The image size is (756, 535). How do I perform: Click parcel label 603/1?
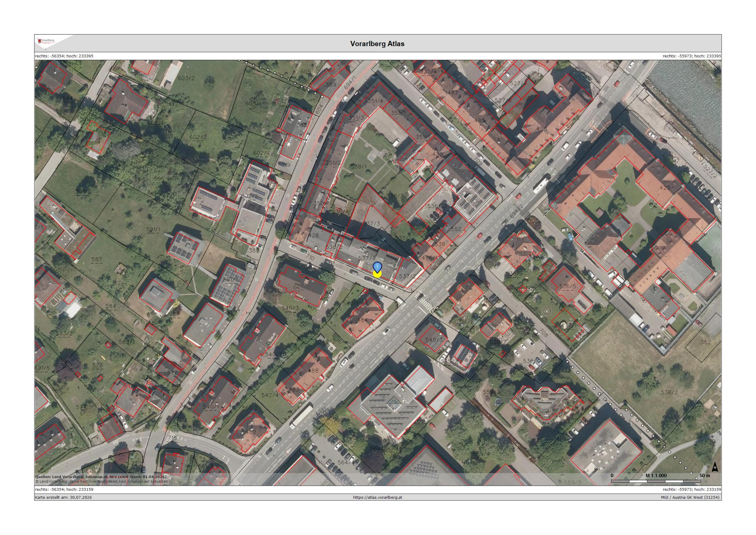point(253,103)
